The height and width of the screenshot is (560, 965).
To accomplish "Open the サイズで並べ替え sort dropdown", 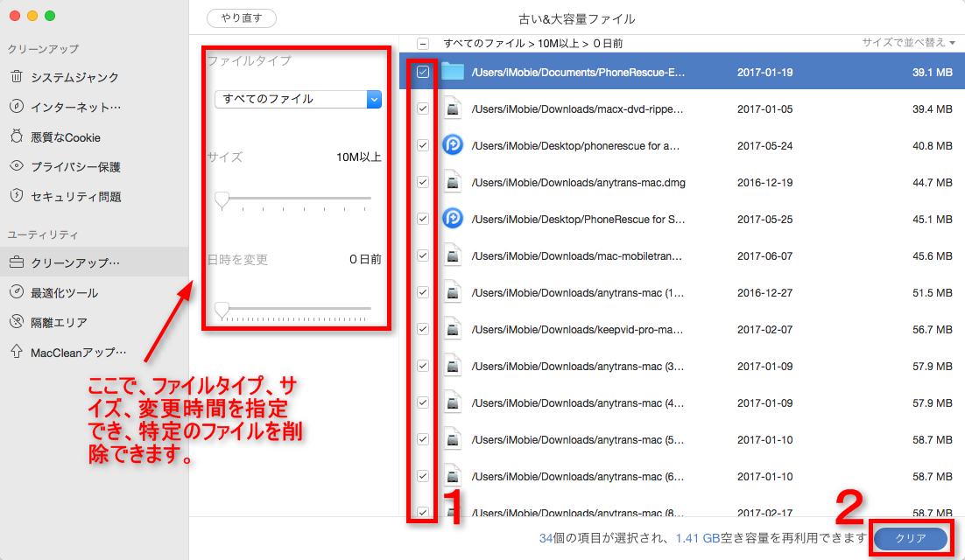I will 908,42.
